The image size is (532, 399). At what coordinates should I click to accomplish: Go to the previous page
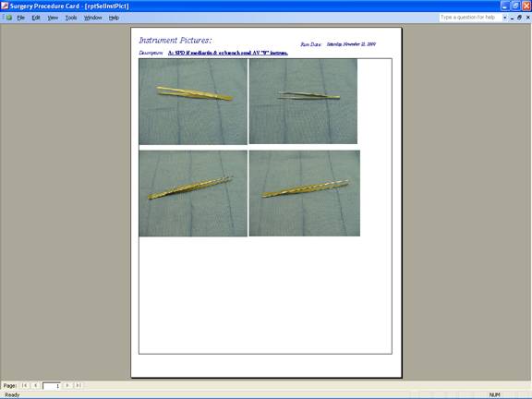click(35, 385)
